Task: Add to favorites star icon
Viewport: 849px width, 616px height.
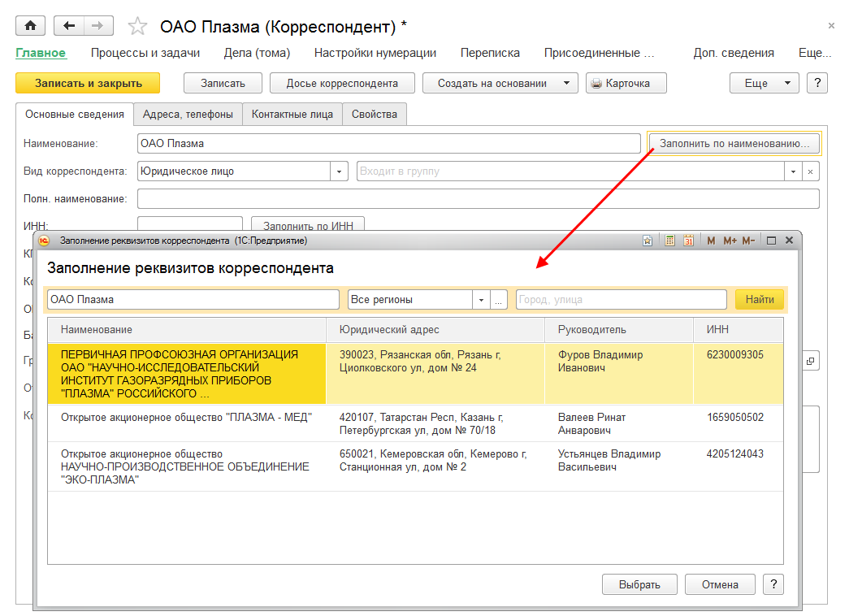Action: click(137, 26)
